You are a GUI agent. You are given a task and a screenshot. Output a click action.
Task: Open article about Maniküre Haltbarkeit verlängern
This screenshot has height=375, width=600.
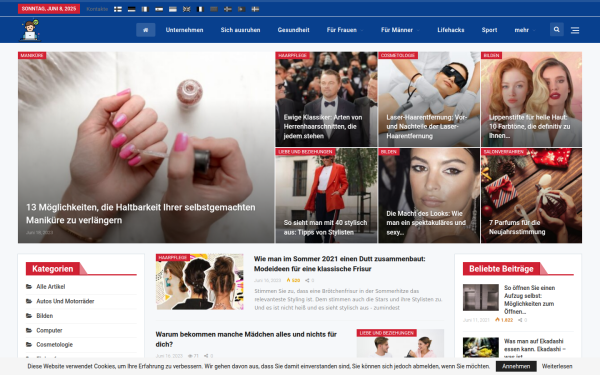140,214
